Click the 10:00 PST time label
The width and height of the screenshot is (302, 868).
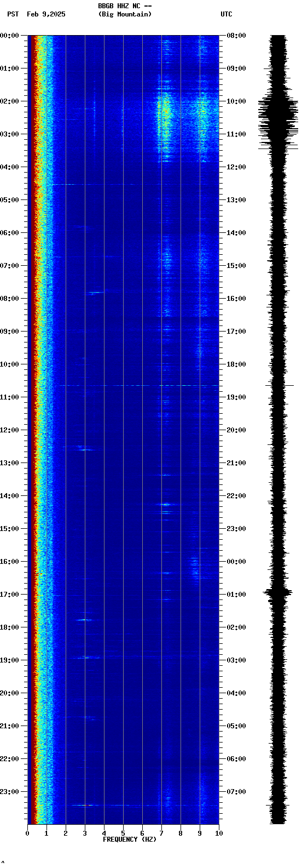(9, 364)
